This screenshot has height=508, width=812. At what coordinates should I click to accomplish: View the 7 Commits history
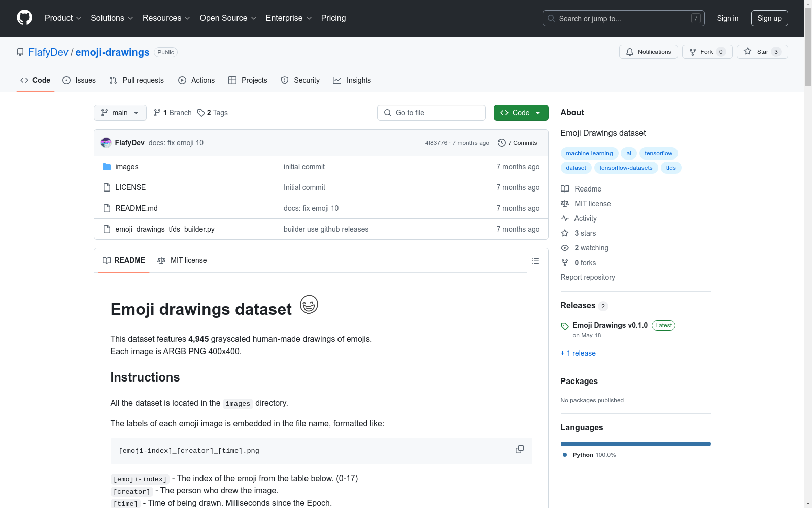click(x=518, y=143)
